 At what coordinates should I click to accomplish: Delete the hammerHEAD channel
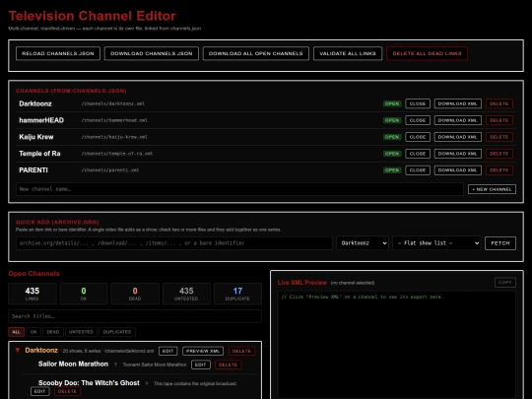[x=499, y=120]
